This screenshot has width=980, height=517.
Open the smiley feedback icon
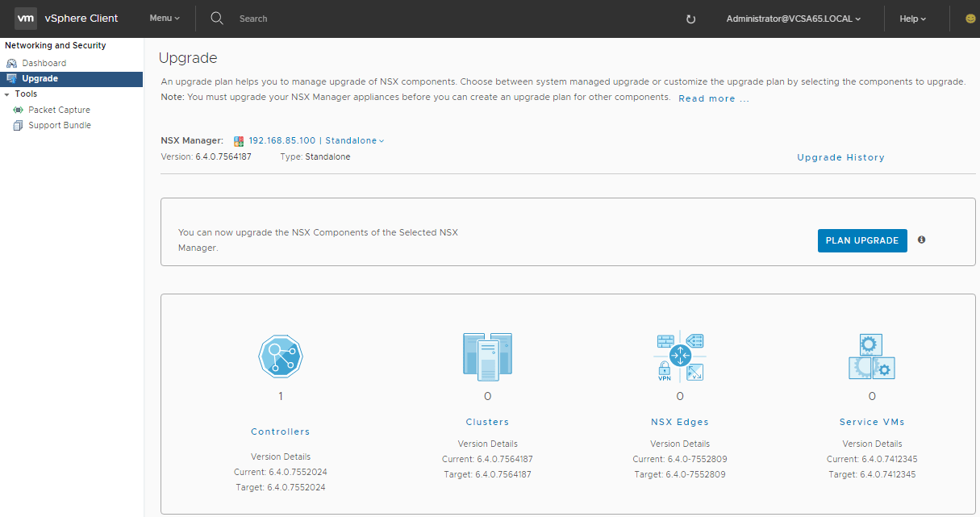click(970, 19)
